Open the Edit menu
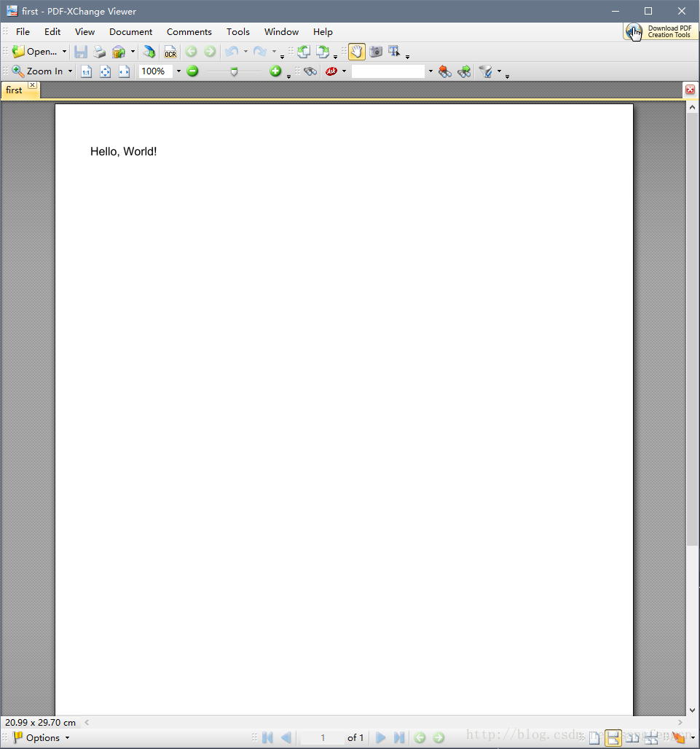Viewport: 700px width, 749px height. point(52,31)
